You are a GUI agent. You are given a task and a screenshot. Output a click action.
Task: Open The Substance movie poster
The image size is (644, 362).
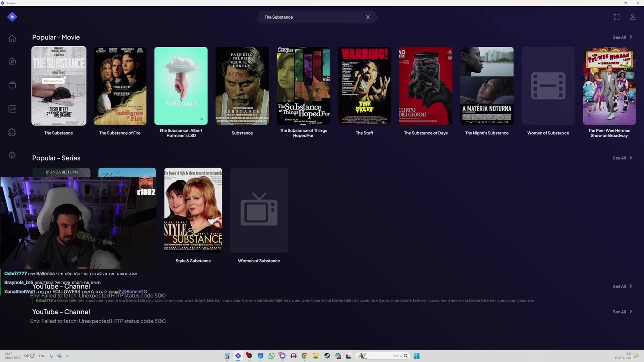click(x=59, y=86)
